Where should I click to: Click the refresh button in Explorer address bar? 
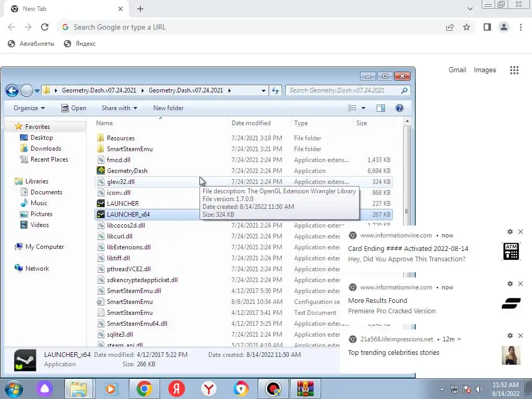(275, 90)
